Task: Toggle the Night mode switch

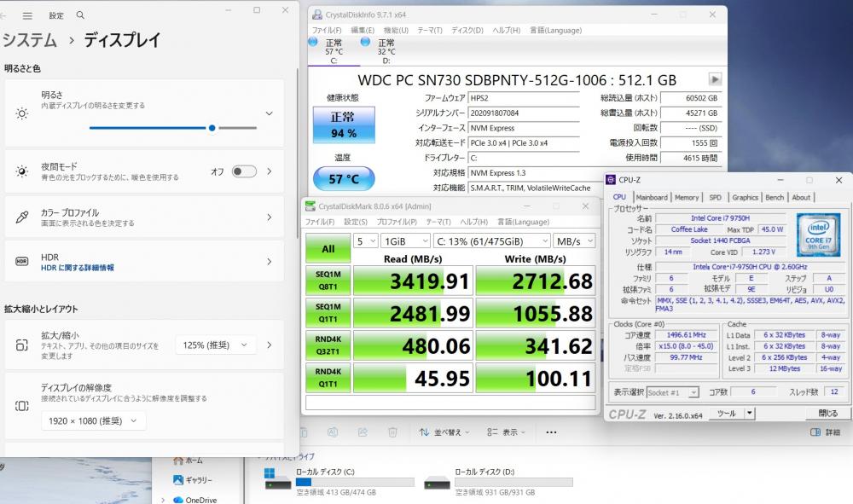Action: coord(244,171)
